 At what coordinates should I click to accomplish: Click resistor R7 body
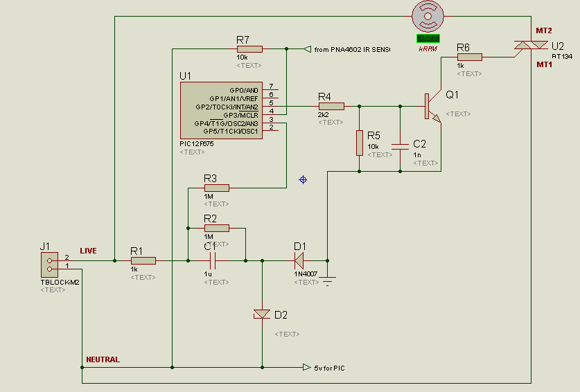249,48
